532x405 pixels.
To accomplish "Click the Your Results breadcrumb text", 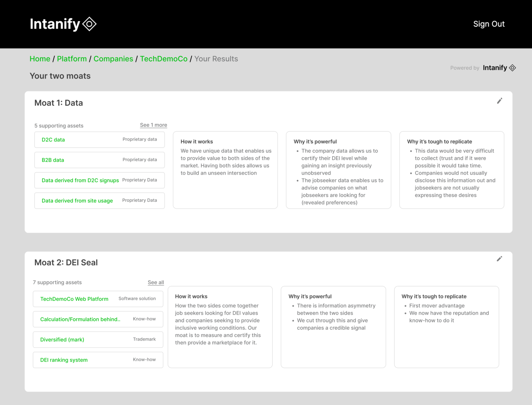I will coord(216,59).
